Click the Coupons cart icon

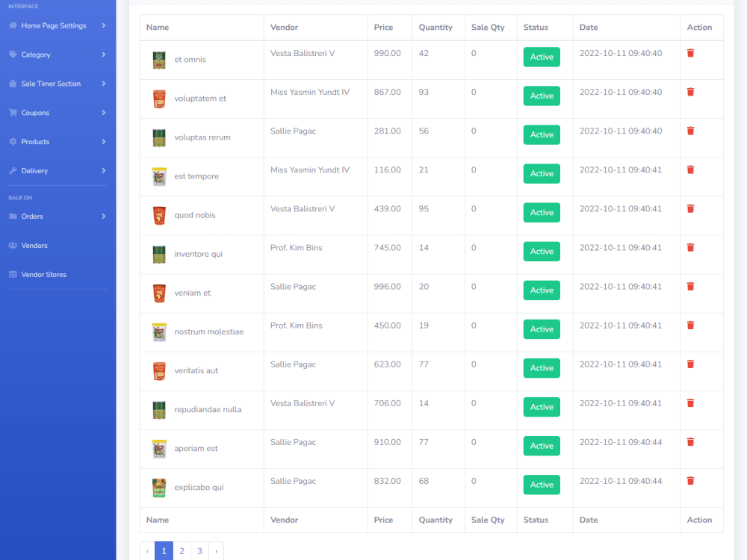(x=13, y=113)
